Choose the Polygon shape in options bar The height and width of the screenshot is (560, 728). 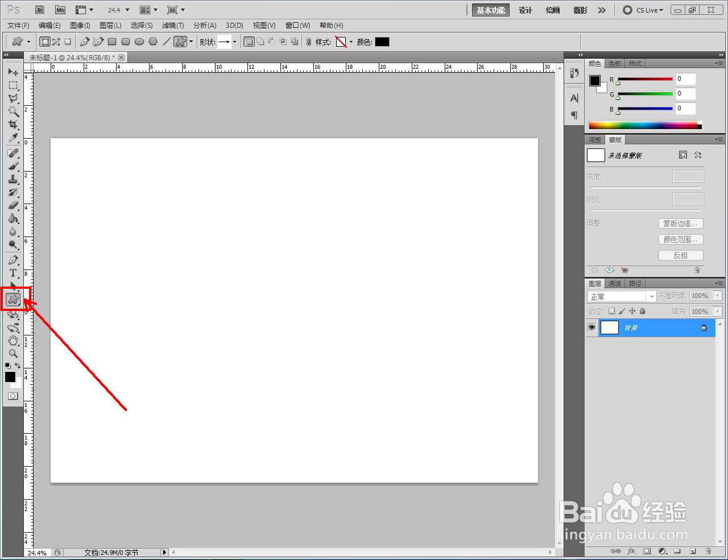click(153, 42)
